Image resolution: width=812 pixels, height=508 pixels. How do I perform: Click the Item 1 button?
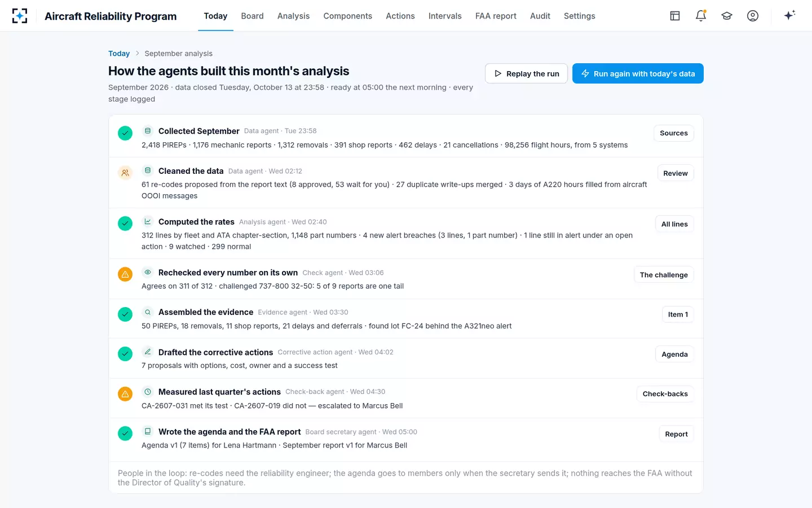point(678,314)
